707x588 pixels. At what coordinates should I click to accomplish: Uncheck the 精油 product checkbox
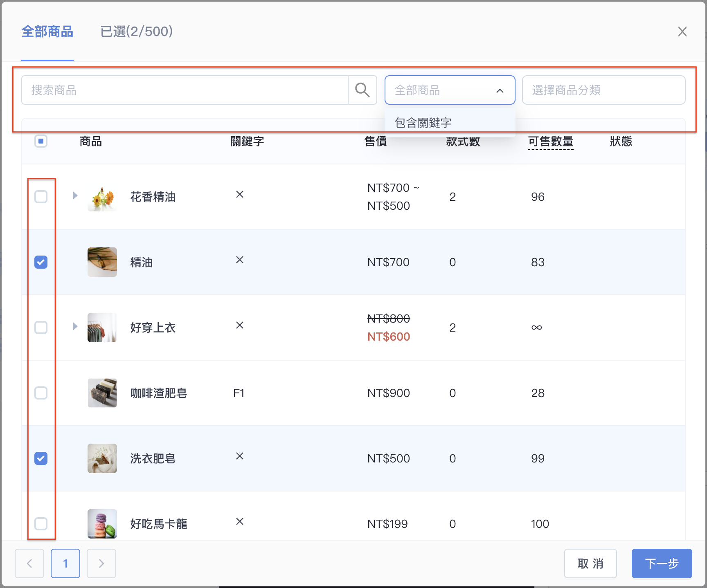pos(41,262)
